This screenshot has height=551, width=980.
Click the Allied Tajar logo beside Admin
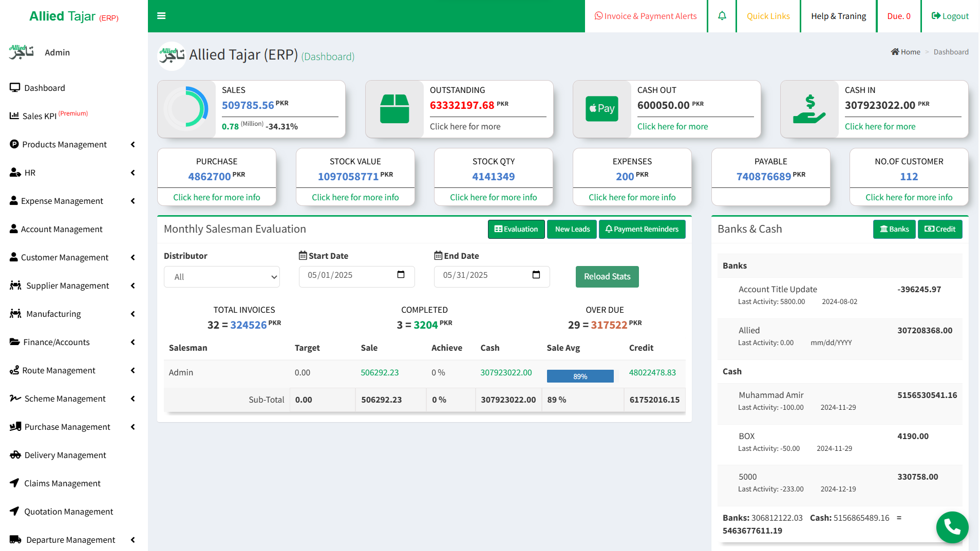pyautogui.click(x=21, y=52)
